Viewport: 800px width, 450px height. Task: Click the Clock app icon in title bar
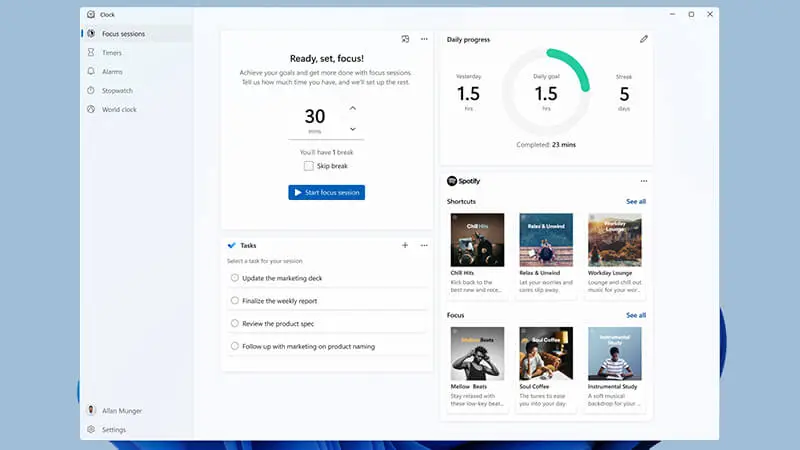tap(91, 14)
